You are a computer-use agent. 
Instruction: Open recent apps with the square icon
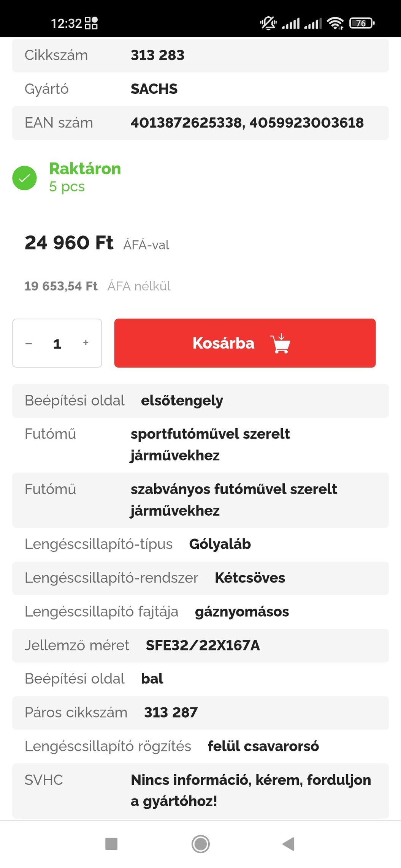tap(111, 844)
